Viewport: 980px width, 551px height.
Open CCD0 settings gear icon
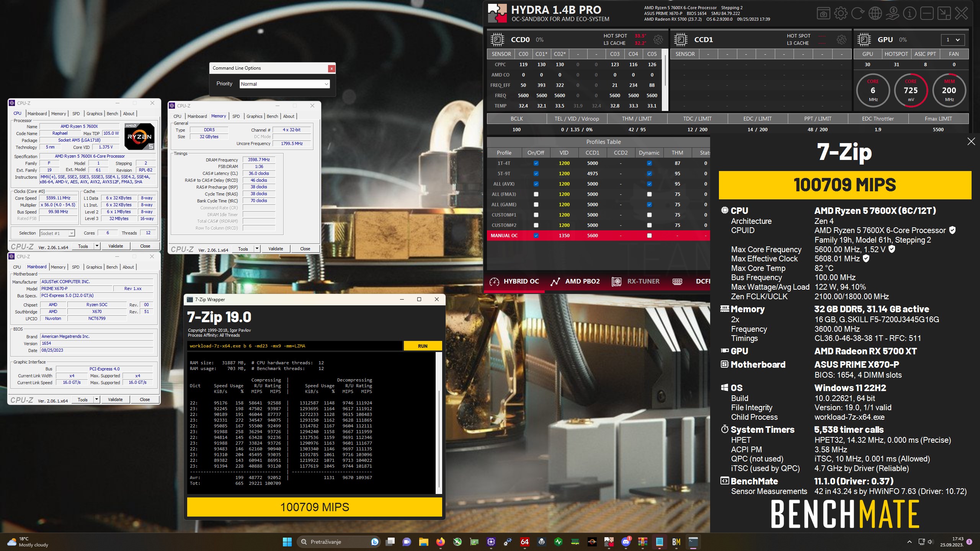pos(658,39)
